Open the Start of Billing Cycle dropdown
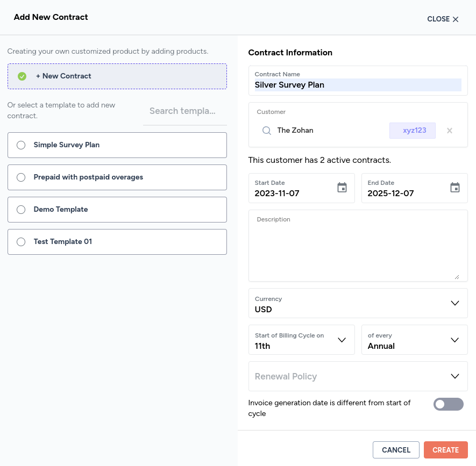 pyautogui.click(x=342, y=340)
